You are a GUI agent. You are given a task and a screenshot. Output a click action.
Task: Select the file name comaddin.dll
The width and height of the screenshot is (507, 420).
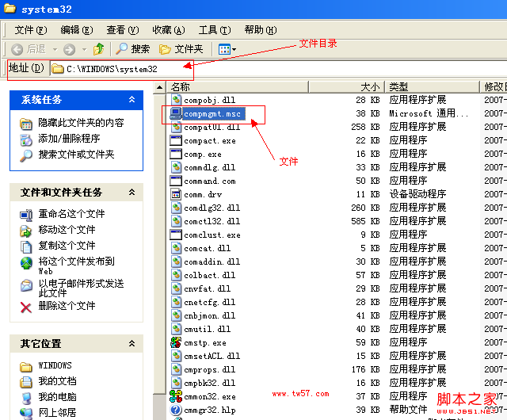[212, 262]
